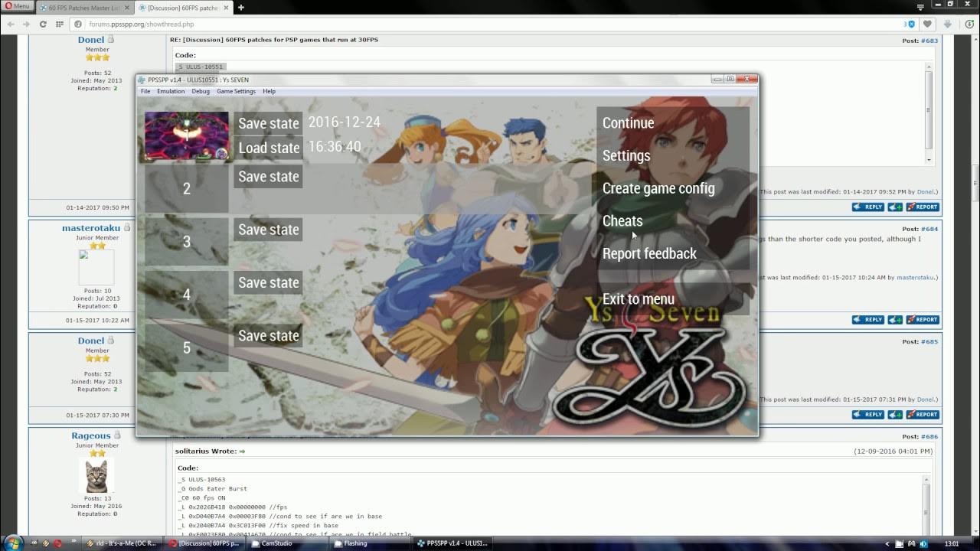Reload the forum page
The width and height of the screenshot is (980, 551).
click(x=43, y=24)
